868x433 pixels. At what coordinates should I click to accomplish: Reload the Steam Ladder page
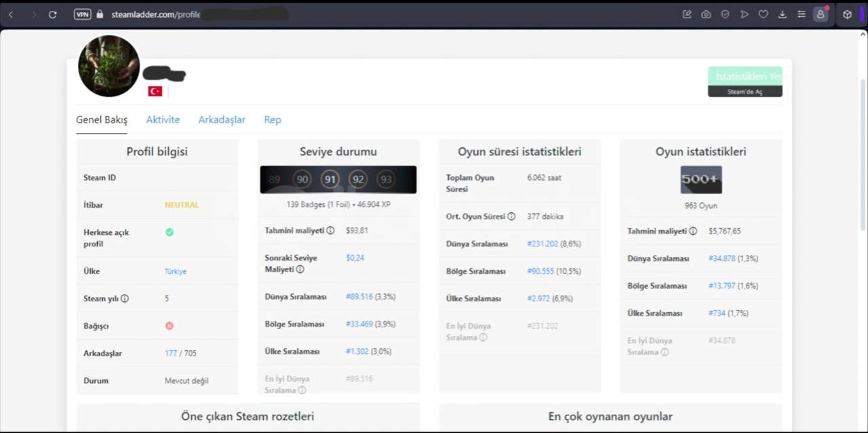(52, 14)
